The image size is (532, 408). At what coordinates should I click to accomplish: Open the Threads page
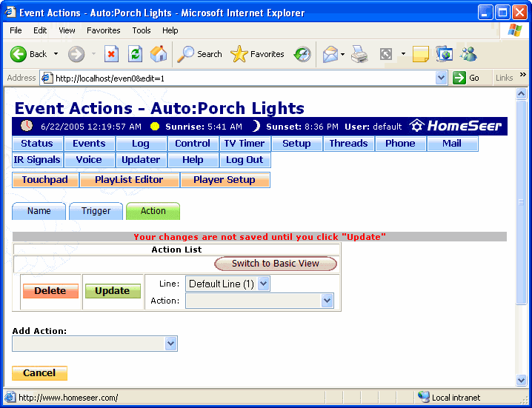coord(349,144)
